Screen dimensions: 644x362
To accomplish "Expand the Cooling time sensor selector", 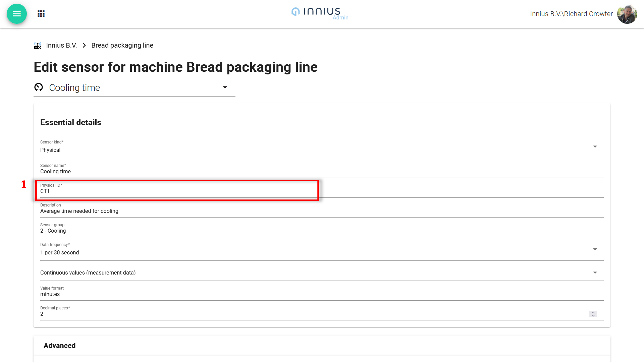I will coord(225,87).
